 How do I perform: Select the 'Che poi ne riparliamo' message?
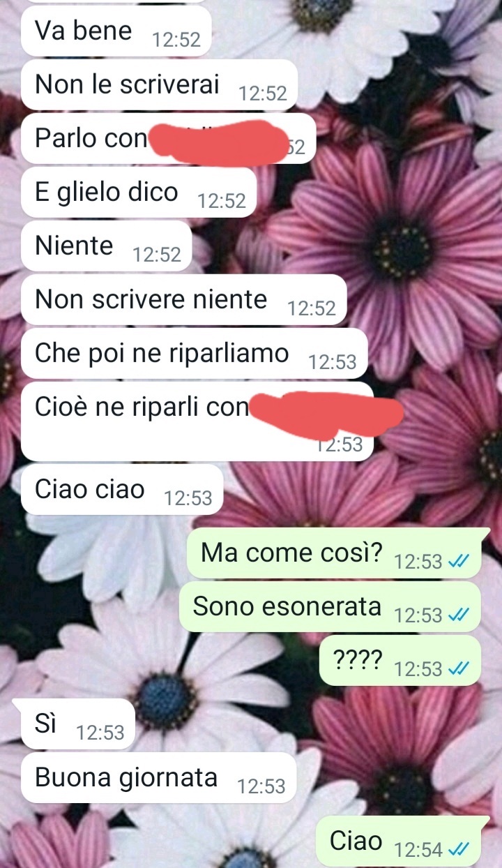click(193, 354)
